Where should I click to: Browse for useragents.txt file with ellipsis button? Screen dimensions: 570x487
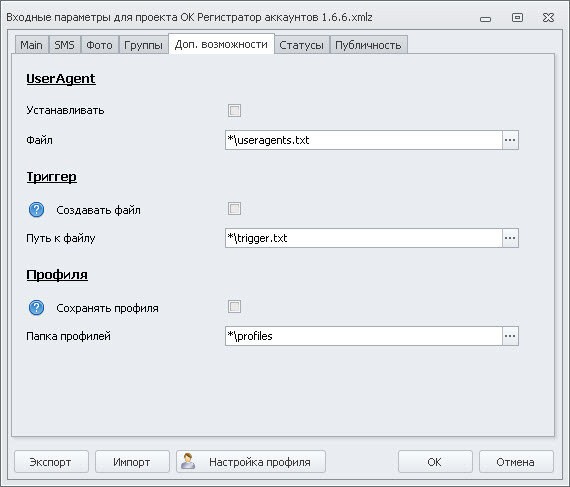pos(510,140)
